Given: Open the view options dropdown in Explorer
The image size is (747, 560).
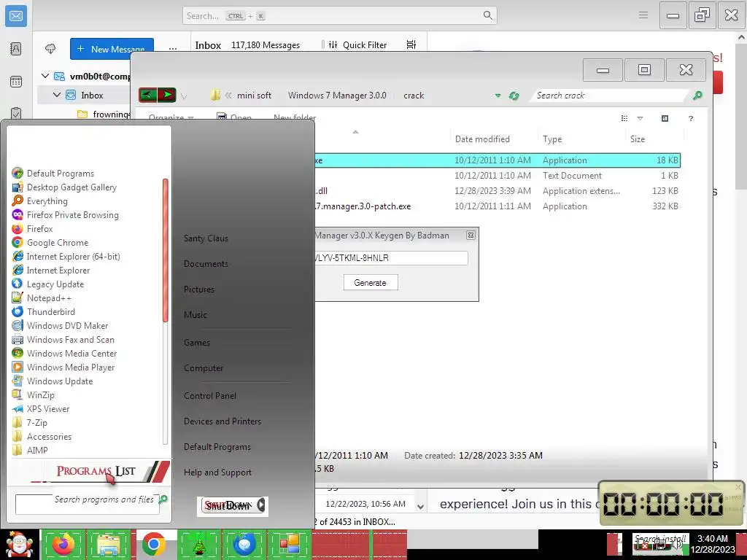Looking at the screenshot, I should point(640,119).
